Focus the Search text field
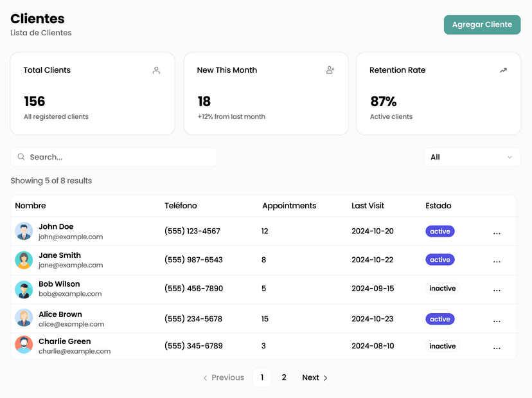Image resolution: width=532 pixels, height=398 pixels. tap(119, 157)
